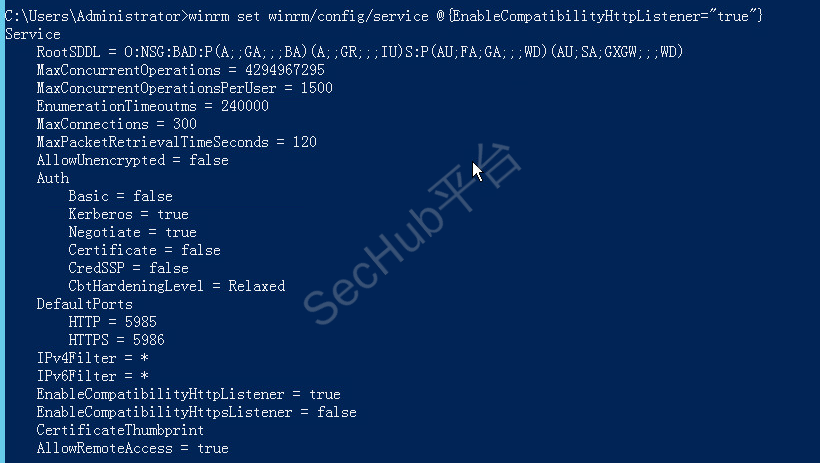The height and width of the screenshot is (463, 820).
Task: Click the HTTP = 5985 port line
Action: click(x=112, y=322)
